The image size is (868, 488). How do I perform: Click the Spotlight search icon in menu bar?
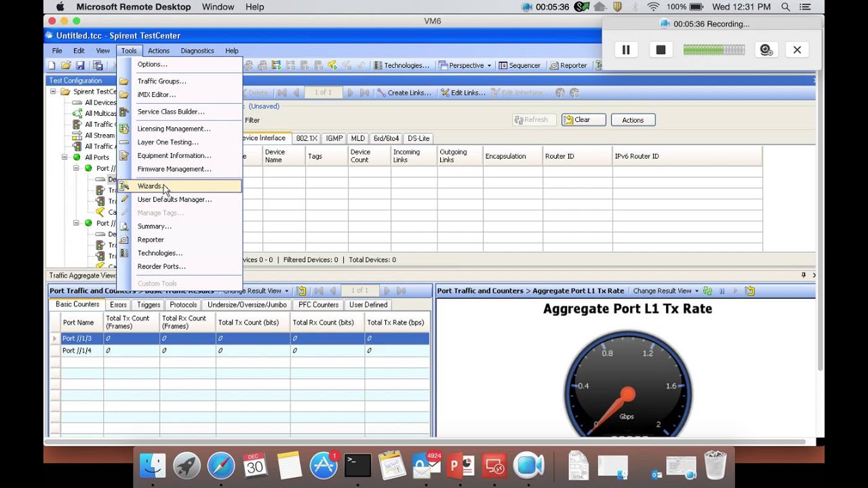(x=785, y=7)
